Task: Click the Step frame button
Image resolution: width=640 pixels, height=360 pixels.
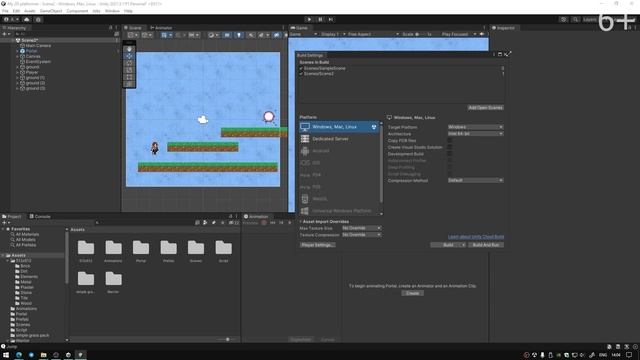Action: [331, 19]
